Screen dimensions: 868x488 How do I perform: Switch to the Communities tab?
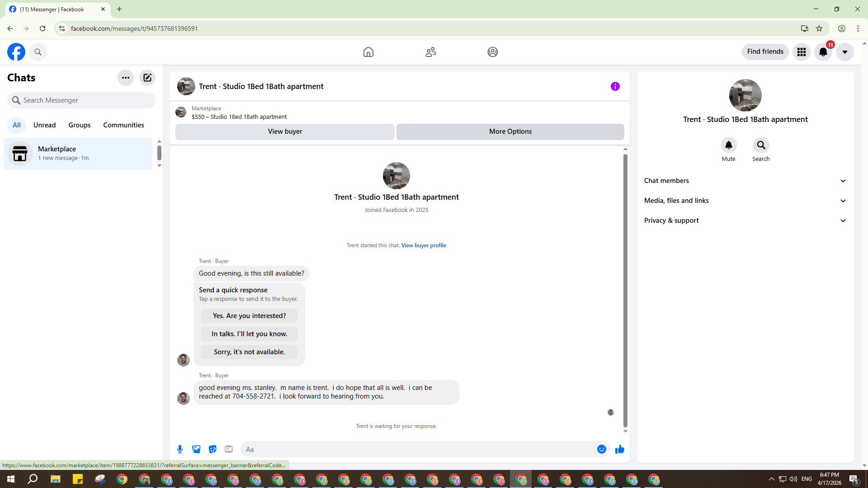[x=123, y=125]
